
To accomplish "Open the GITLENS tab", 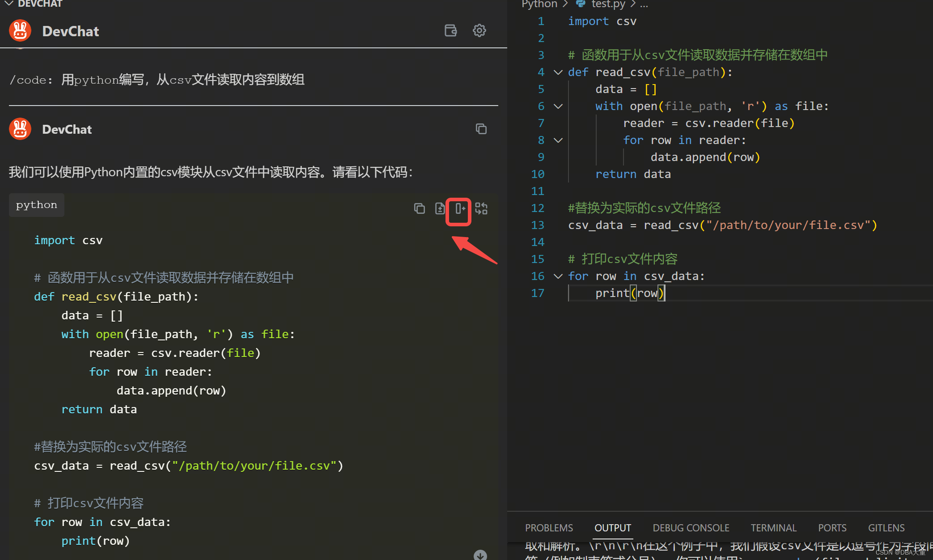I will (x=886, y=528).
